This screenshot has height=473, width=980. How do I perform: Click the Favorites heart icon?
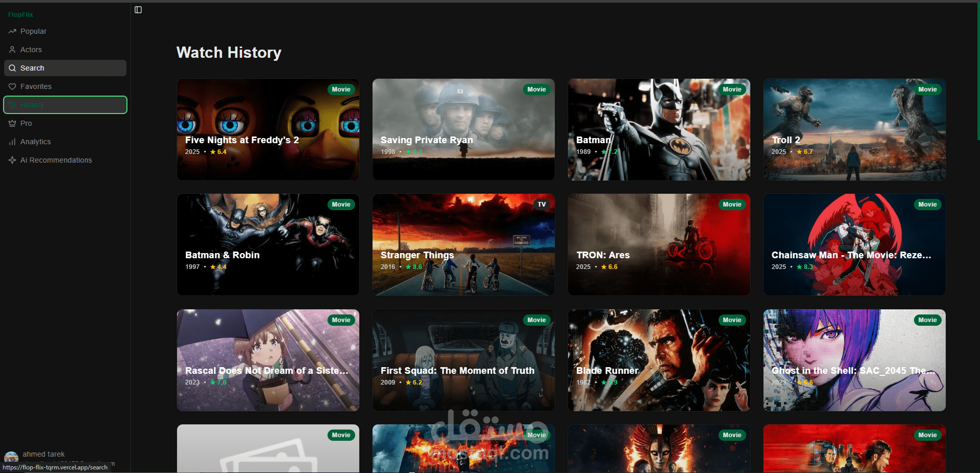coord(12,86)
